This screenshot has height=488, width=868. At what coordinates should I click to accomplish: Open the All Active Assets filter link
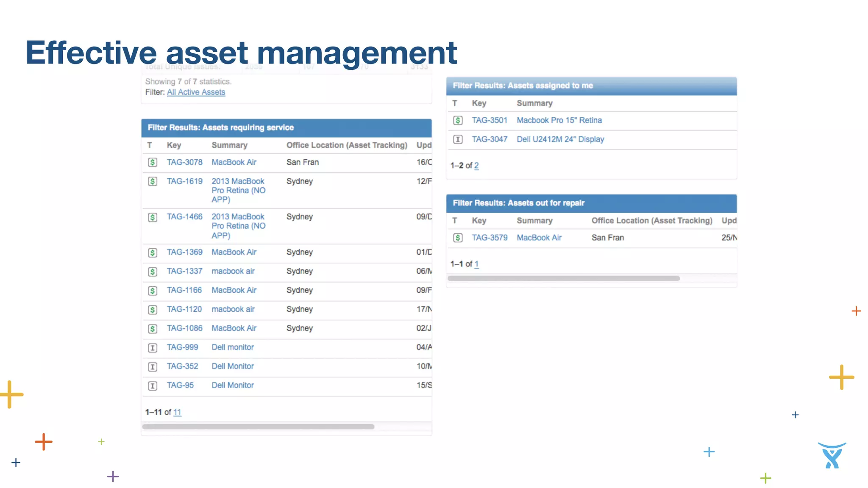click(x=196, y=92)
